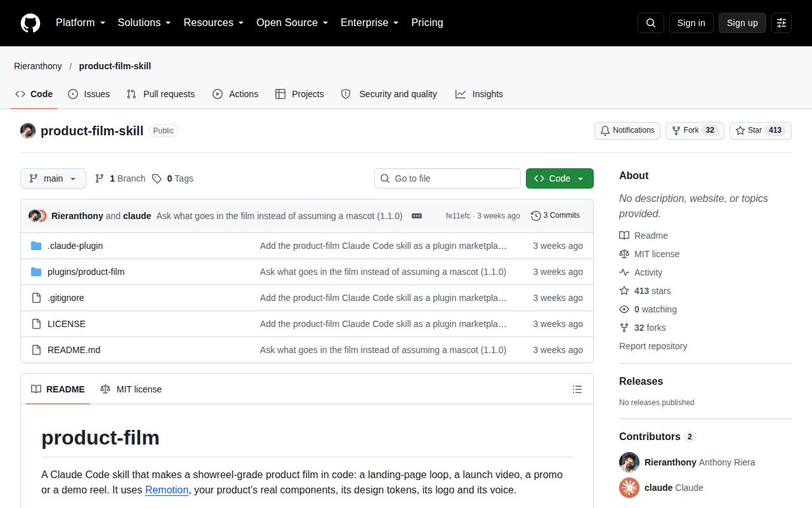Screen dimensions: 812x508
Task: Click the README.md file icon
Action: click(36, 350)
